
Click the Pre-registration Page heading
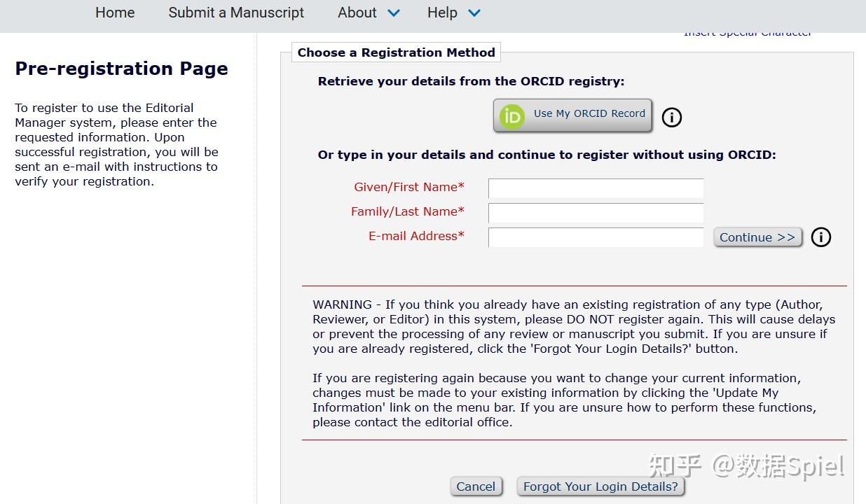point(121,69)
